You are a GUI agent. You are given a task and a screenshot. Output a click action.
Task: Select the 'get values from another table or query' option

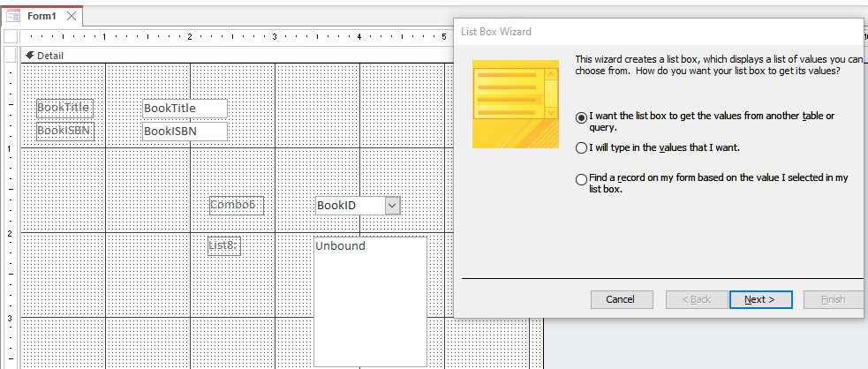pos(581,117)
